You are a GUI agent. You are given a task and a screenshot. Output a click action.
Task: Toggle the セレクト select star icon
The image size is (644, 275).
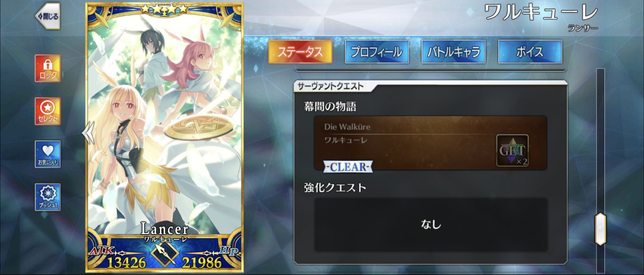(x=48, y=111)
